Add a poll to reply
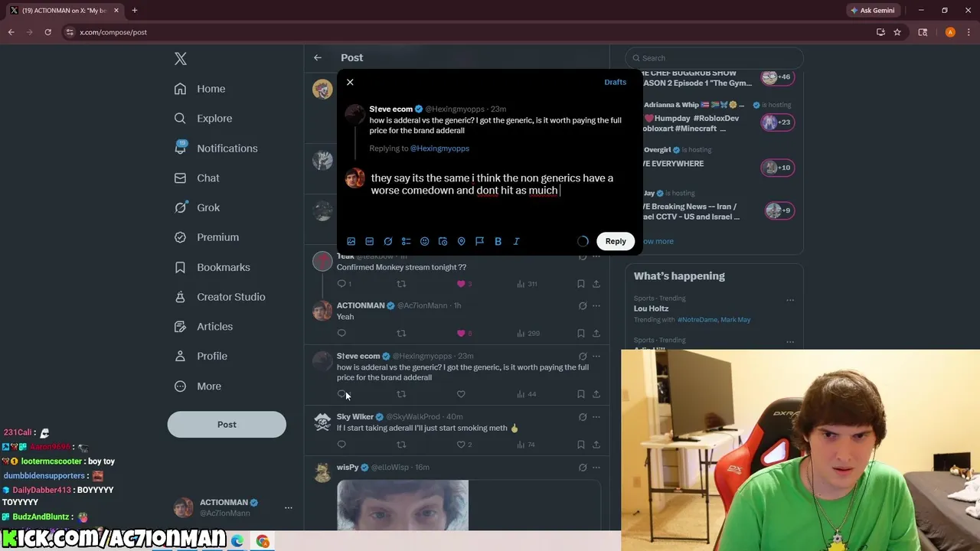 point(407,241)
